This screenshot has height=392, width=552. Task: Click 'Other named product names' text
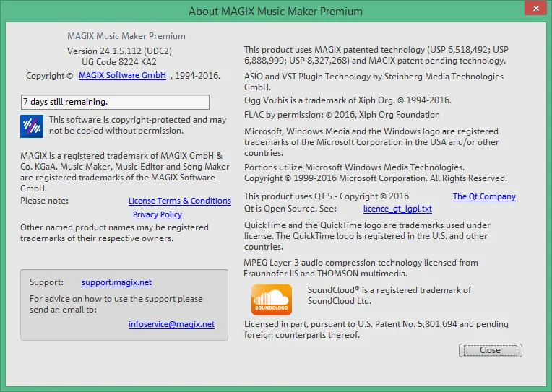[x=114, y=232]
